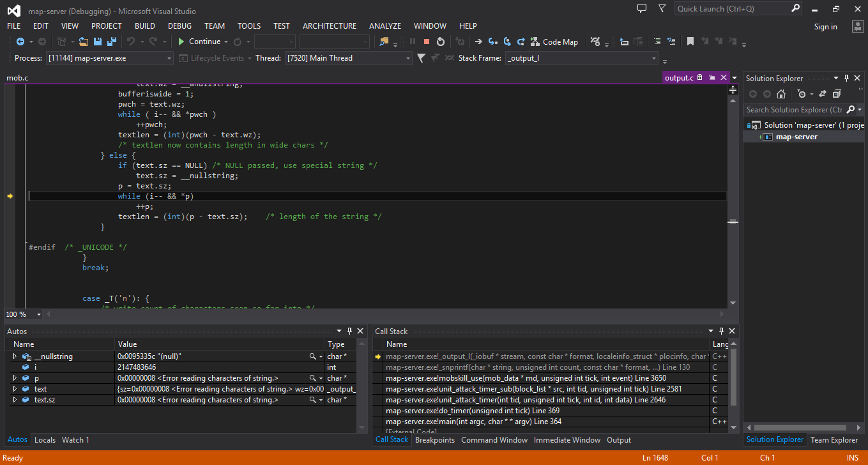This screenshot has width=868, height=465.
Task: Pin the Solution Explorer panel
Action: click(847, 78)
